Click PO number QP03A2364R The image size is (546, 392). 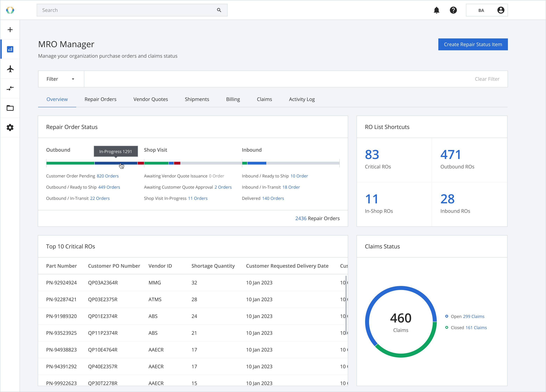click(103, 282)
